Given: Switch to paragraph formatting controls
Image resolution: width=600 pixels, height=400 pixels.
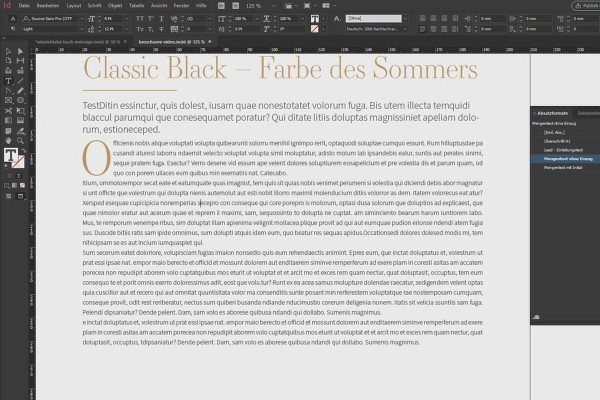Looking at the screenshot, I should tap(13, 29).
